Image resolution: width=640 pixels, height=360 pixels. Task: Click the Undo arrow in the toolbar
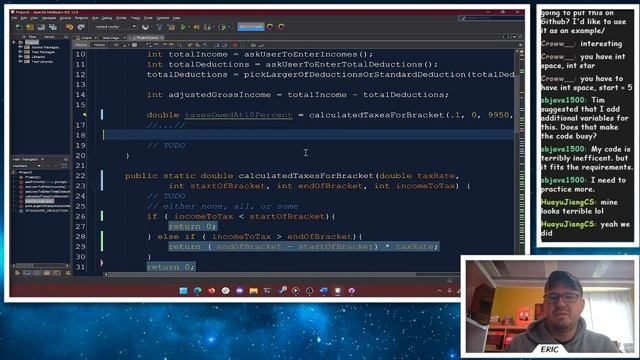coord(69,27)
